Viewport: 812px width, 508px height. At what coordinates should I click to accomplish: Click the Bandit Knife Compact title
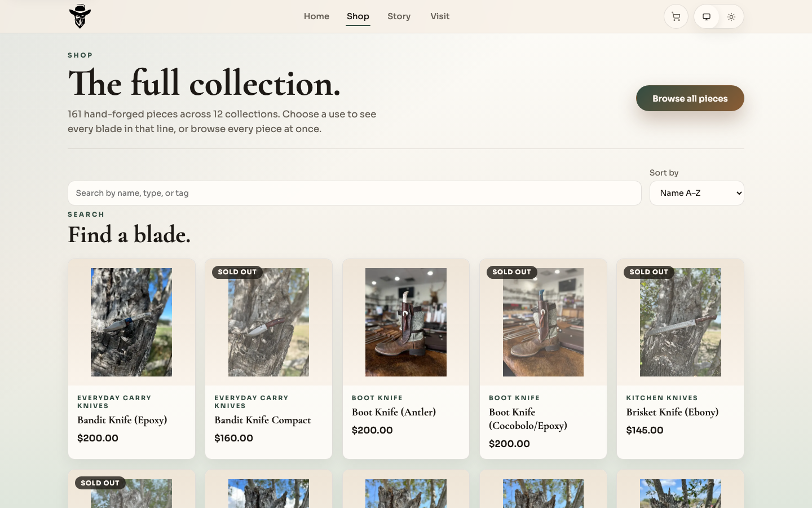[263, 420]
